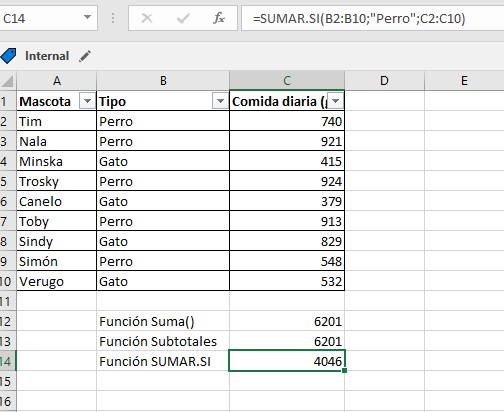Select the cell containing Nala
Image resolution: width=504 pixels, height=412 pixels.
click(x=57, y=141)
